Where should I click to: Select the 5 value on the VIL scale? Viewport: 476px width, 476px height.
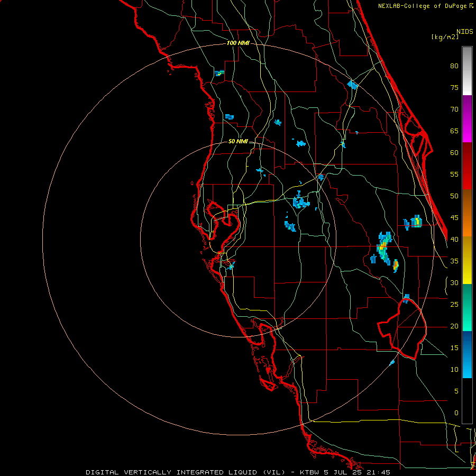(x=456, y=391)
